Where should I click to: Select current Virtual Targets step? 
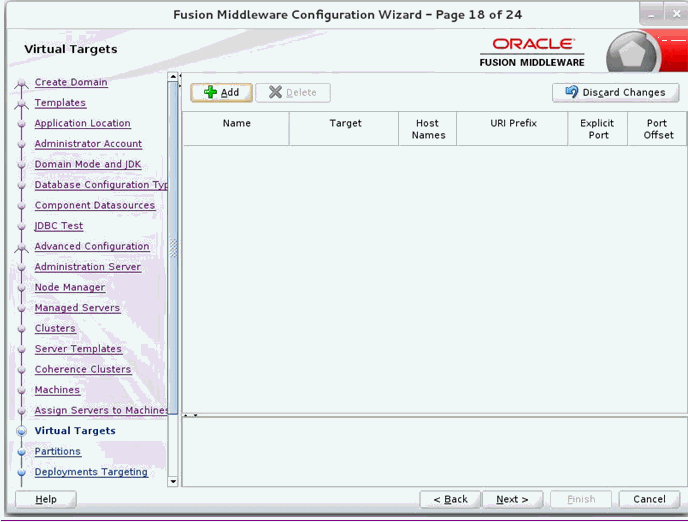(75, 431)
